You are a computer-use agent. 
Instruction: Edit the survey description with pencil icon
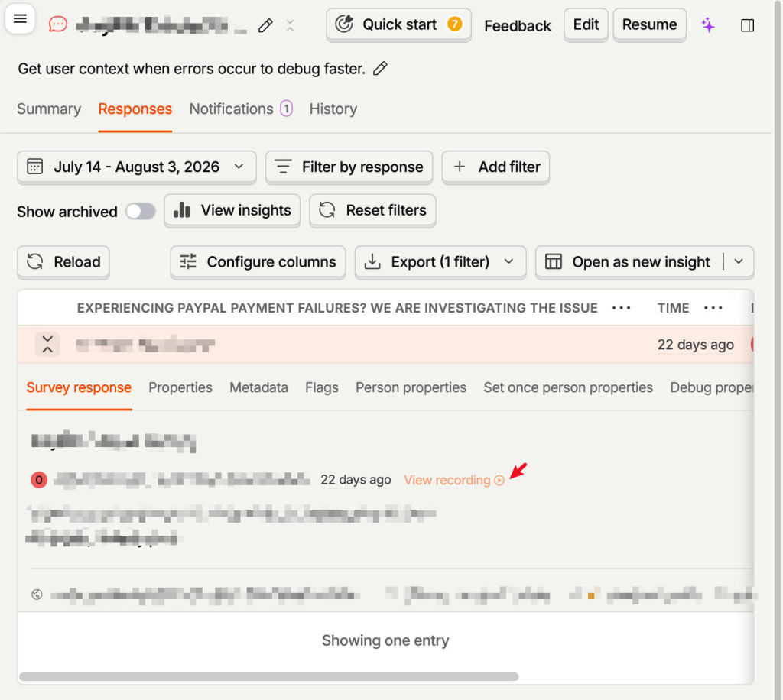click(x=380, y=68)
